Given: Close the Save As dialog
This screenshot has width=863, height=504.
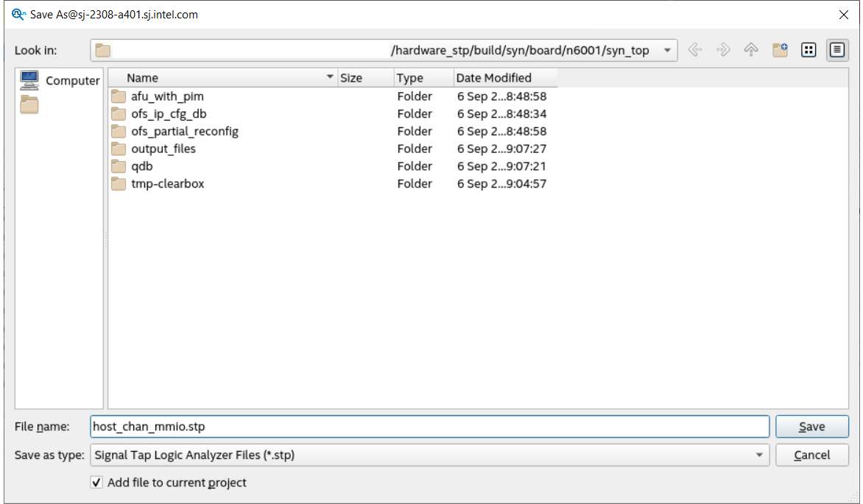Looking at the screenshot, I should 843,15.
